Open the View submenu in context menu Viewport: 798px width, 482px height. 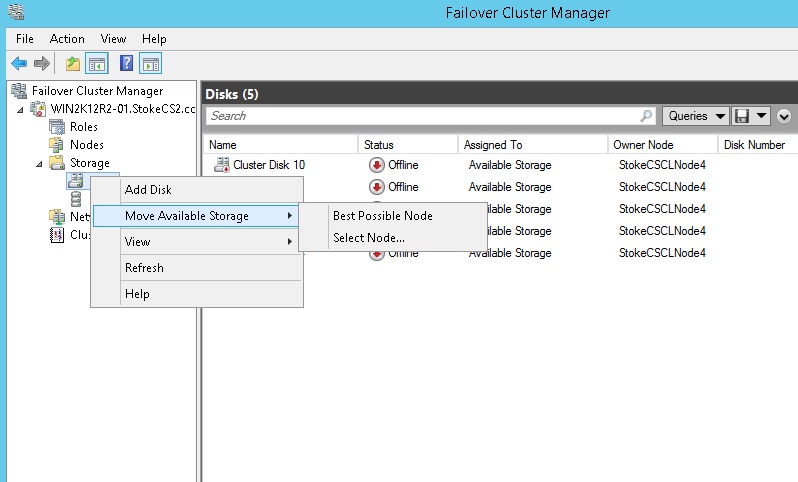(197, 242)
